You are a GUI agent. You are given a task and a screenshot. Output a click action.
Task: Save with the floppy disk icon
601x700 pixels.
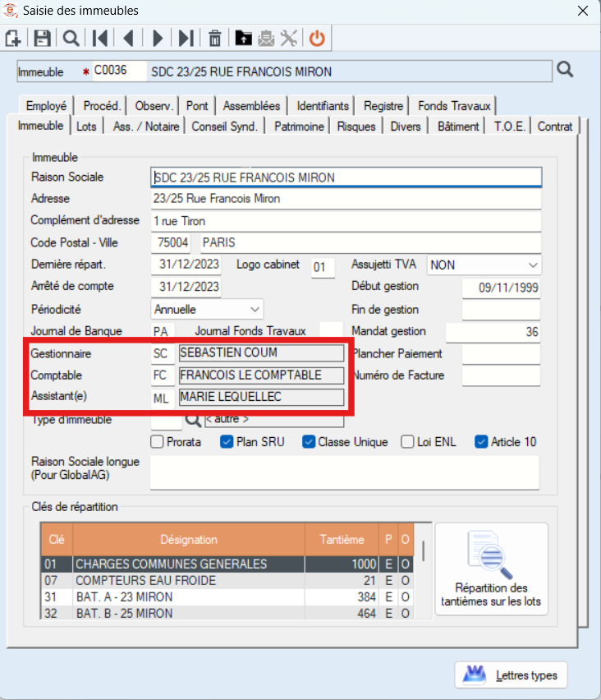[x=43, y=39]
